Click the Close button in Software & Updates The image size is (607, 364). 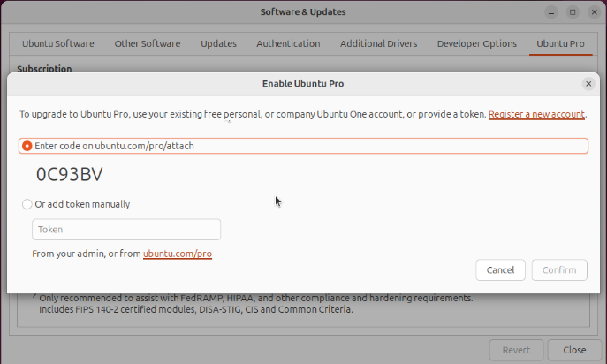574,350
